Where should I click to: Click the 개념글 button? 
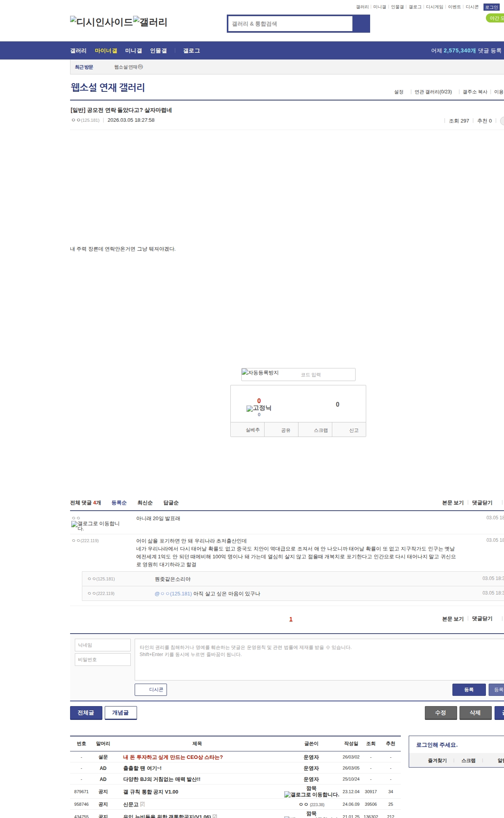pyautogui.click(x=120, y=713)
